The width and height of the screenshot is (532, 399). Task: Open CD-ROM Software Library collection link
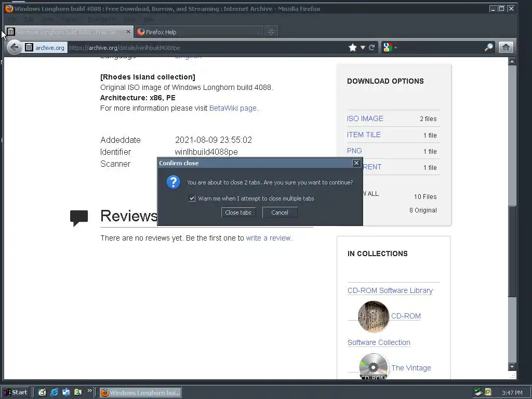[390, 290]
